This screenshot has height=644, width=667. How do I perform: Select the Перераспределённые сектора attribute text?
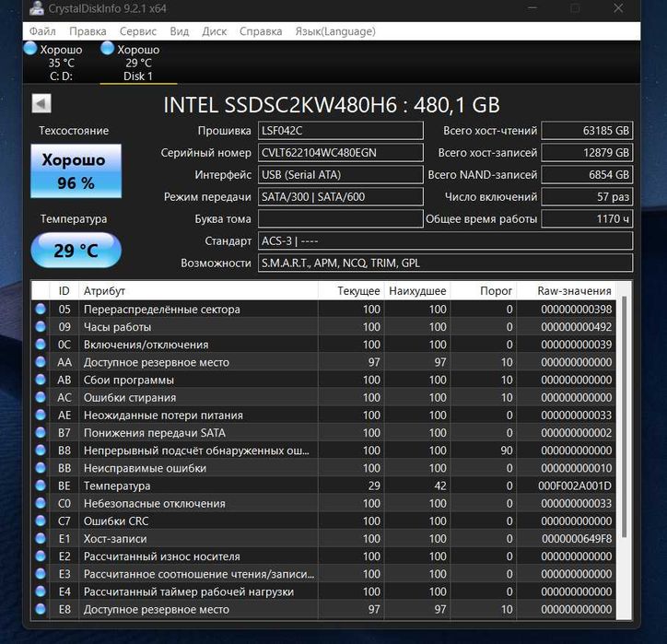coord(161,310)
